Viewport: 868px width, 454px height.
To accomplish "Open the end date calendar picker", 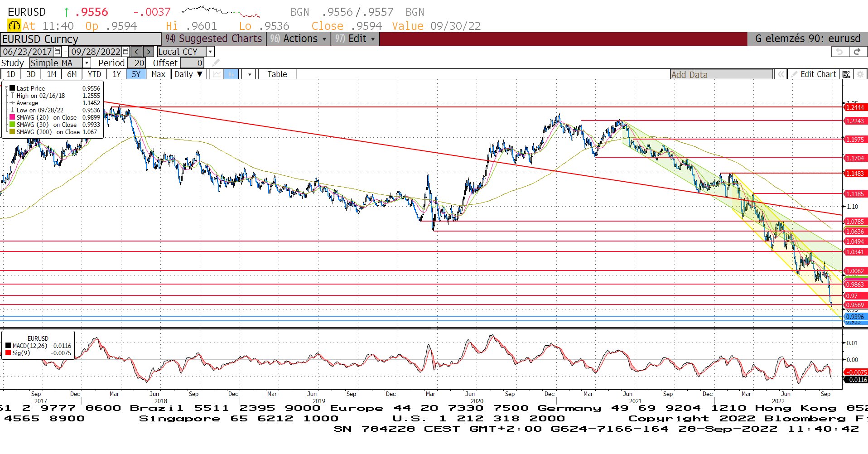I will point(126,52).
